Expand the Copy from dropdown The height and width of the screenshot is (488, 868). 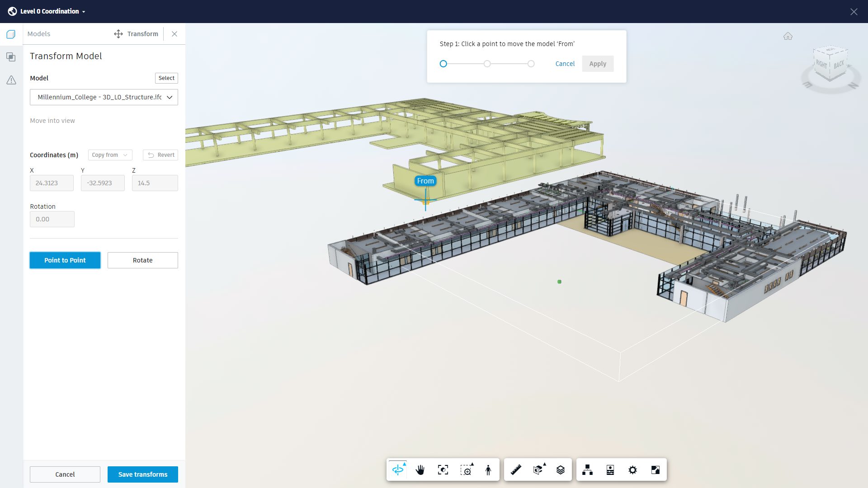(109, 155)
